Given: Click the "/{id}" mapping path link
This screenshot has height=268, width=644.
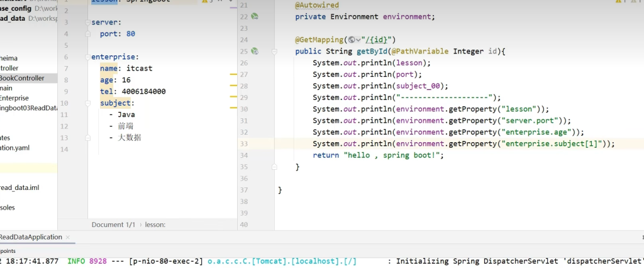Looking at the screenshot, I should tap(375, 40).
